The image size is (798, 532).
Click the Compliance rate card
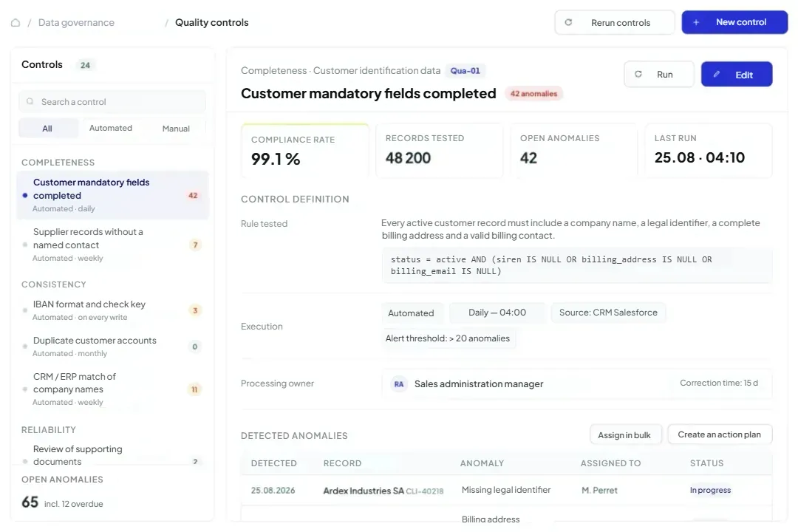click(305, 151)
